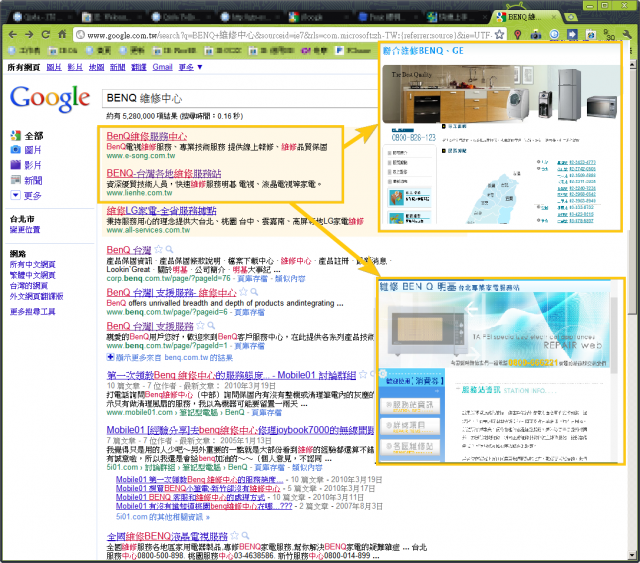Bookmark this page with the address bar star

499,35
